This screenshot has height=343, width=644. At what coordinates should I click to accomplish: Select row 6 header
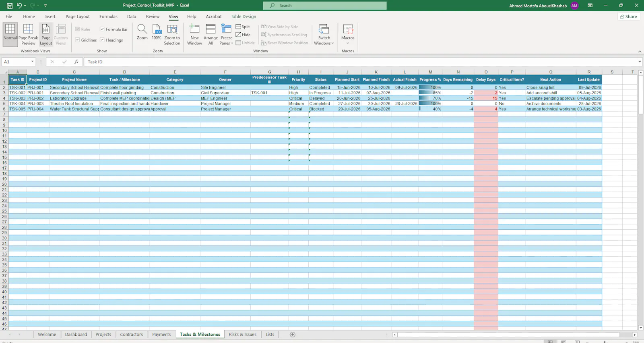tap(4, 109)
